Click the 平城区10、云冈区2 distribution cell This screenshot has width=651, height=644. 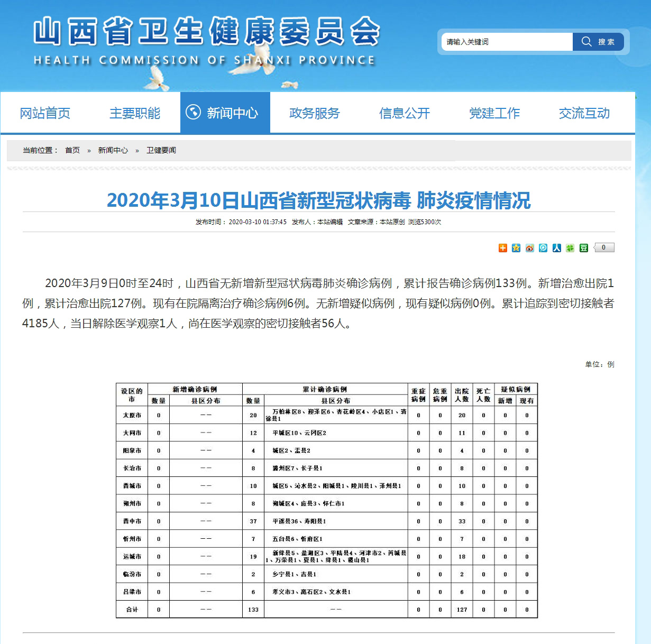pyautogui.click(x=336, y=433)
